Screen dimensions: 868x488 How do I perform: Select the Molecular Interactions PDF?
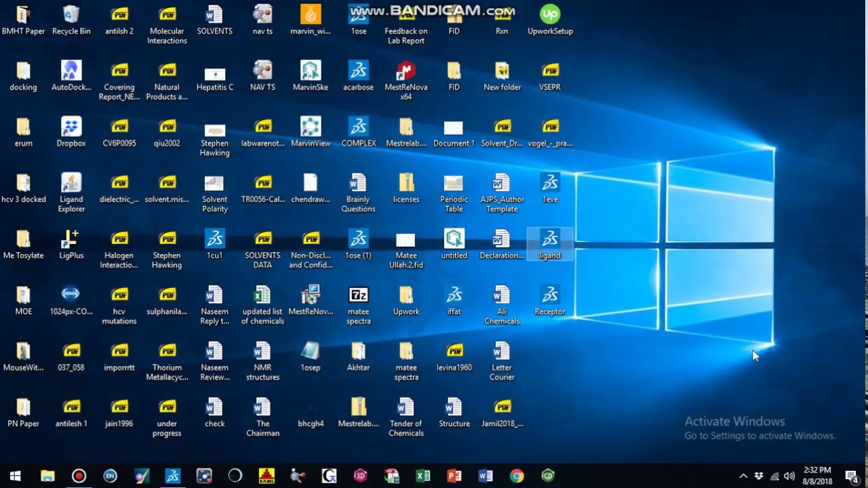click(167, 24)
